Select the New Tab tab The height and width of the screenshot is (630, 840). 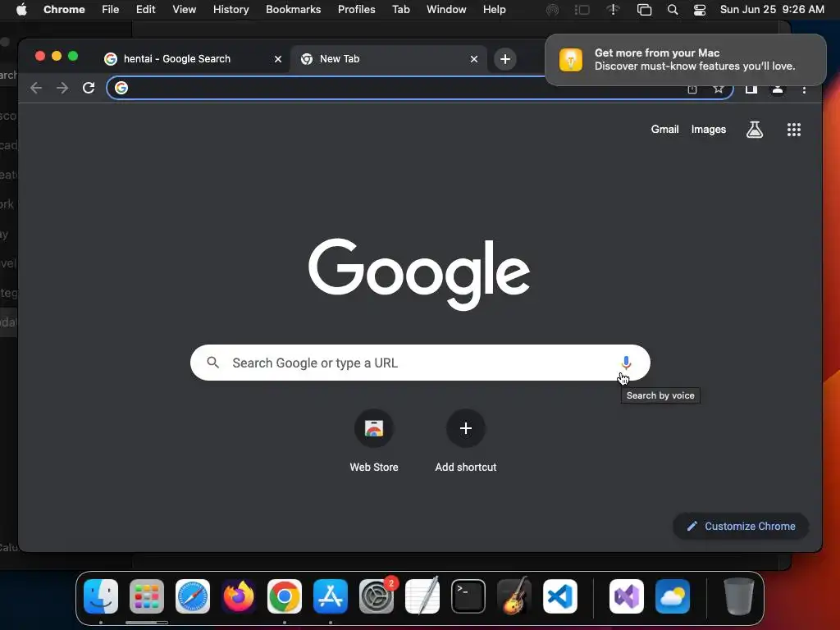389,59
